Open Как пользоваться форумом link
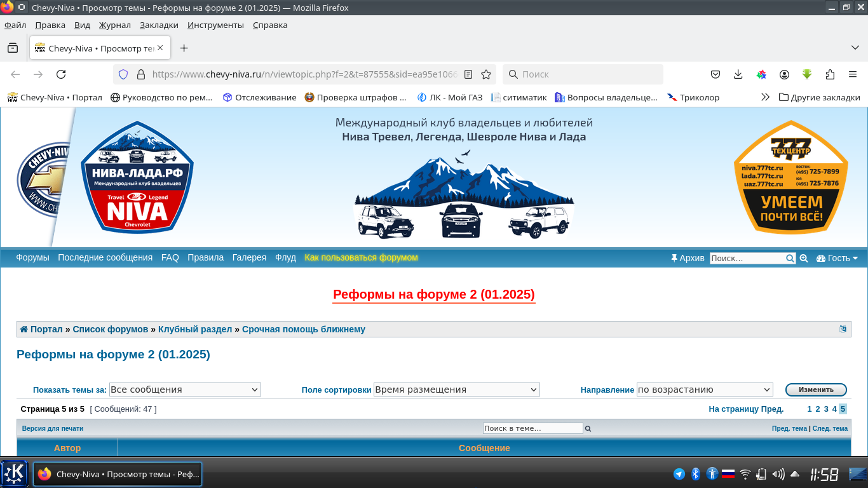This screenshot has width=868, height=488. coord(361,257)
